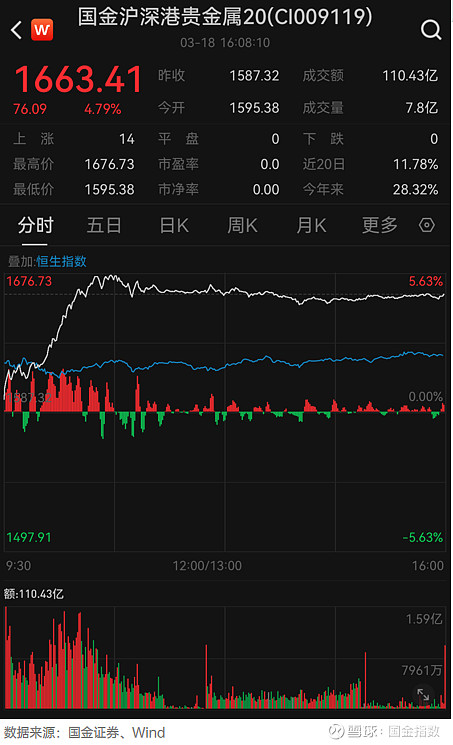The image size is (453, 745).
Task: Tap the 近20日 value 11.78%
Action: (415, 164)
